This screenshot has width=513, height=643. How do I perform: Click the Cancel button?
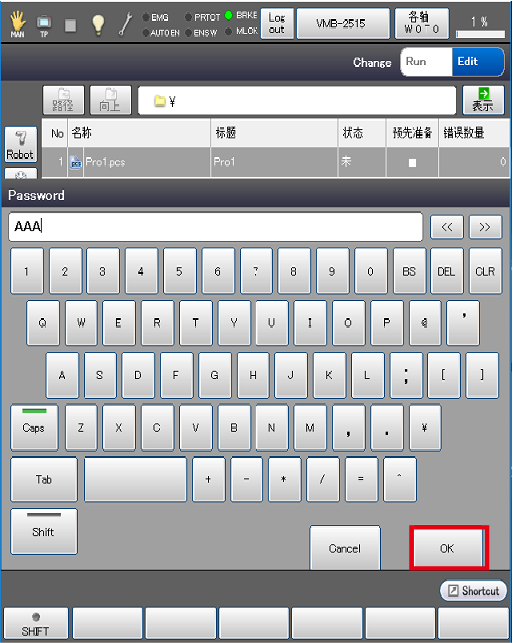coord(345,548)
